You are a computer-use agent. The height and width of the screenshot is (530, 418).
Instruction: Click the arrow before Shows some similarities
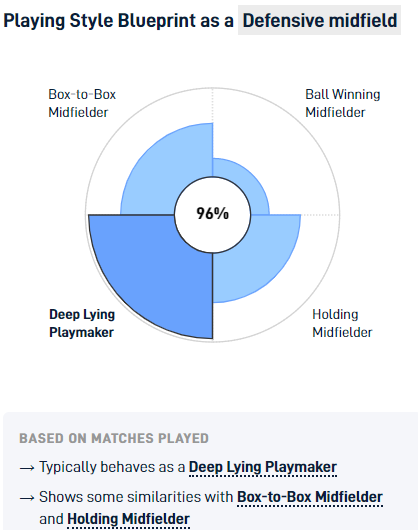pyautogui.click(x=27, y=498)
